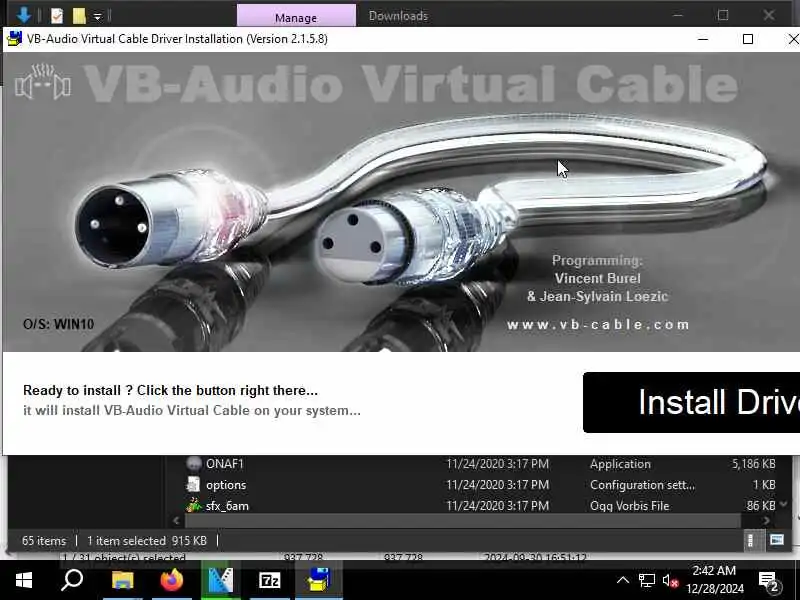Click the sfx_6am file icon

(x=194, y=505)
